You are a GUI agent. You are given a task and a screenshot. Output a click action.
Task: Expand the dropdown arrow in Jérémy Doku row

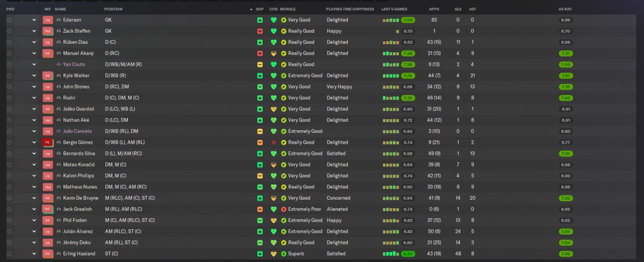coord(34,242)
